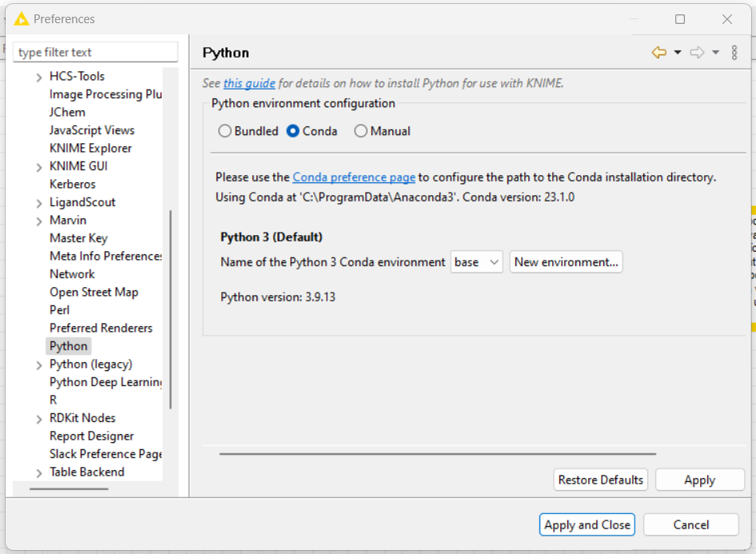Click the type filter text field
Image resolution: width=756 pixels, height=554 pixels.
(95, 52)
